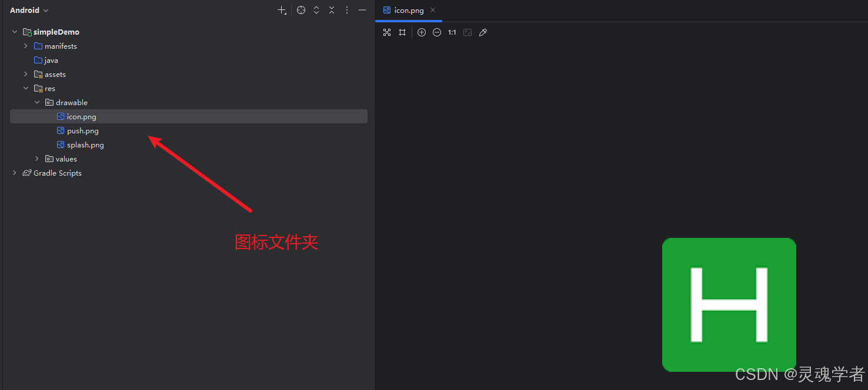Click the res folder icon

(38, 88)
